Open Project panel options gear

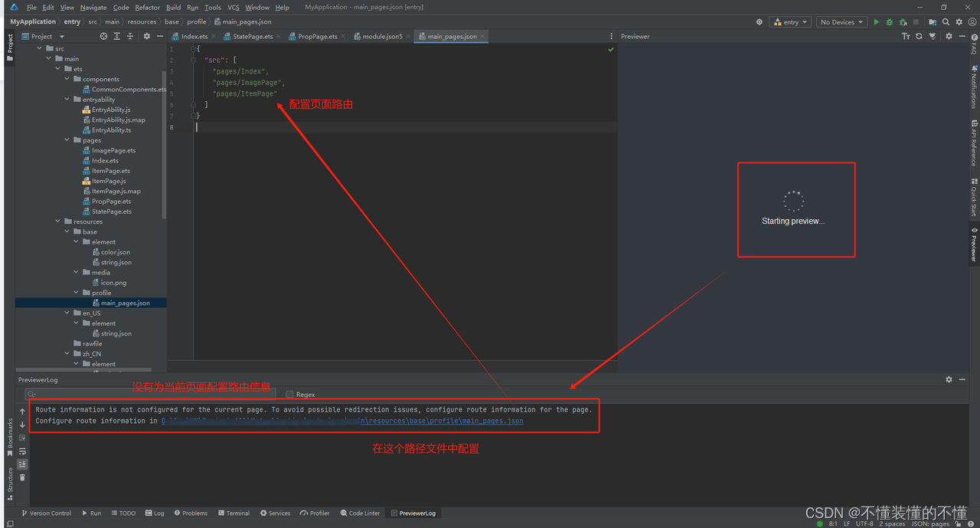[x=147, y=36]
